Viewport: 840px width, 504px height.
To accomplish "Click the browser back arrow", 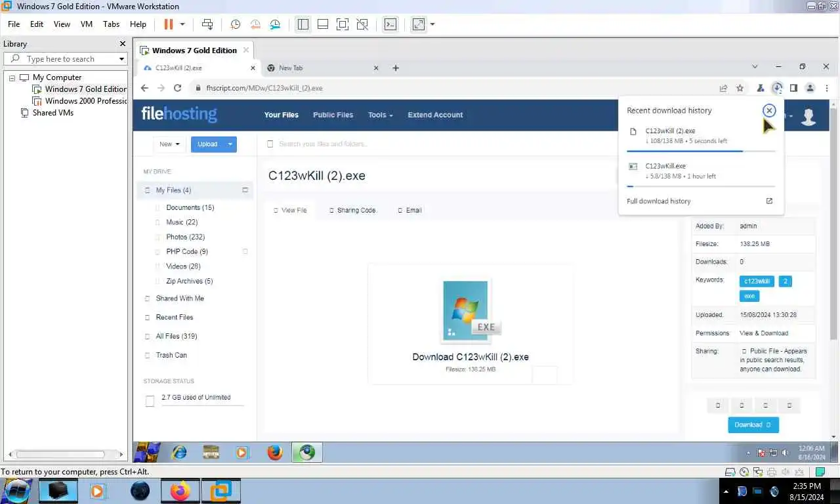I will 145,88.
